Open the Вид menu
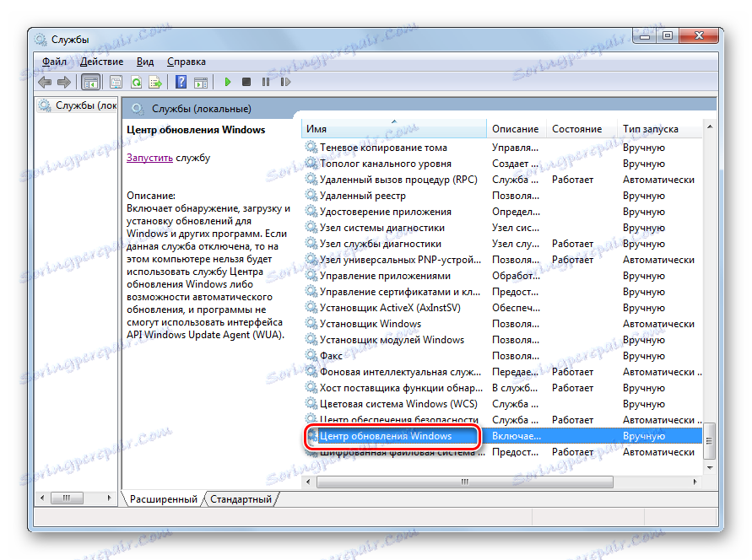Viewport: 752px width, 560px height. [145, 62]
